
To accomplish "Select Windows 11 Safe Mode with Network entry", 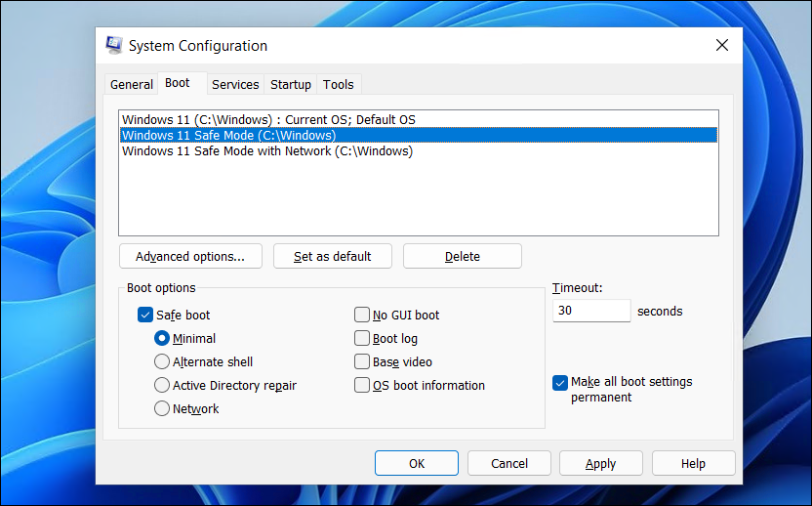I will tap(267, 151).
